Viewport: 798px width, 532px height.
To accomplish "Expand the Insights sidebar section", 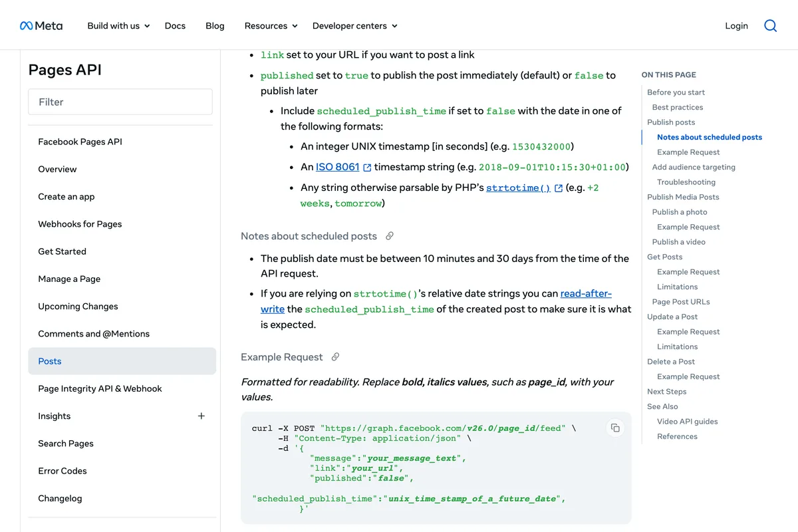I will pos(201,416).
